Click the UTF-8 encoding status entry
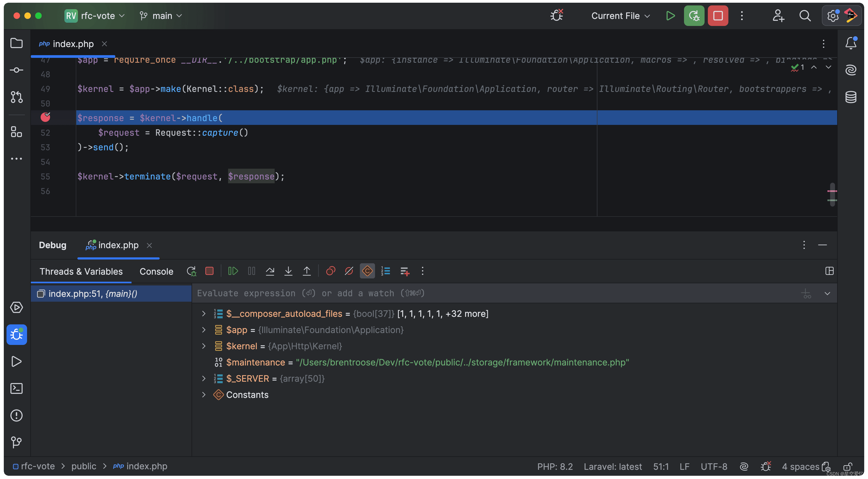The image size is (868, 479). tap(714, 467)
